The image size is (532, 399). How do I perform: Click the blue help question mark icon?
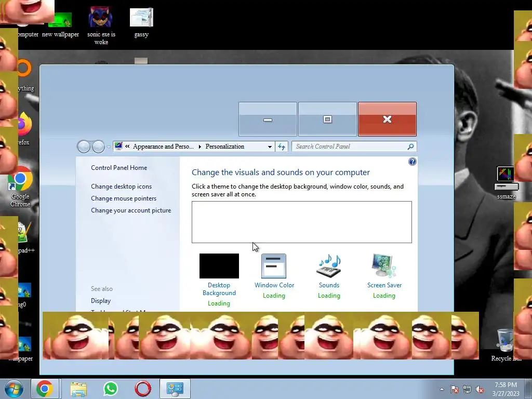412,162
